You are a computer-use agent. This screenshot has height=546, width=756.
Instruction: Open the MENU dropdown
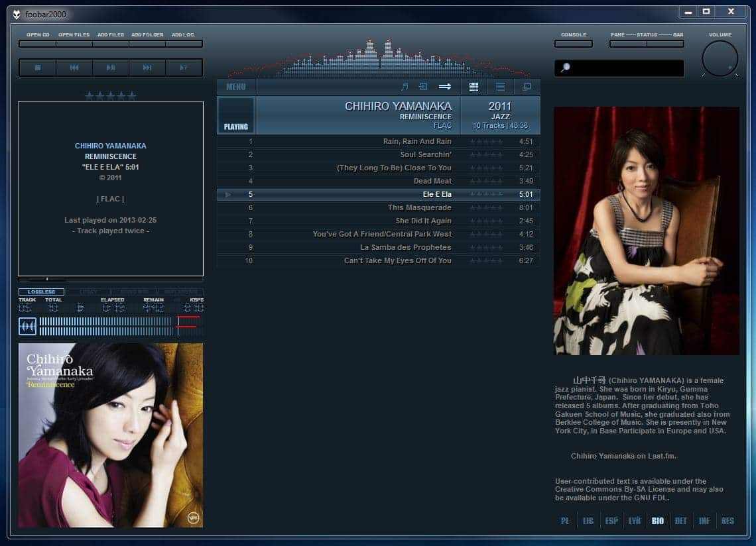point(236,87)
